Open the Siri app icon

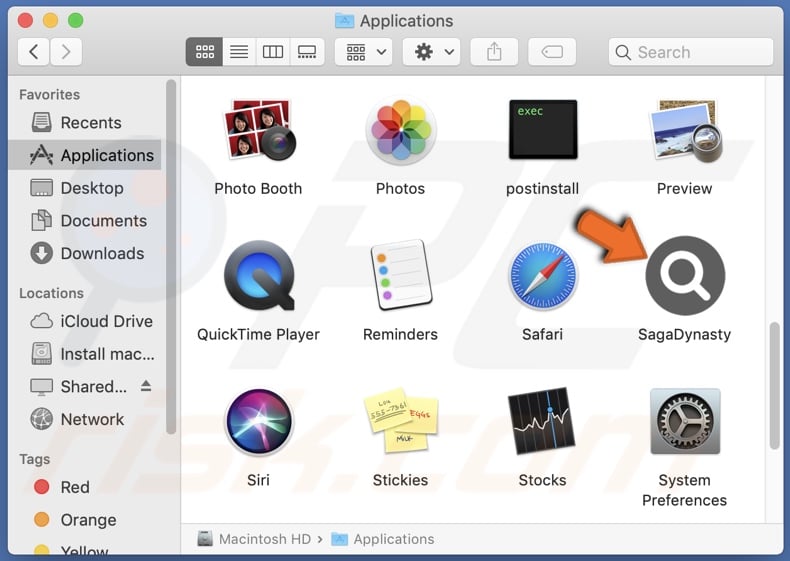(x=259, y=421)
